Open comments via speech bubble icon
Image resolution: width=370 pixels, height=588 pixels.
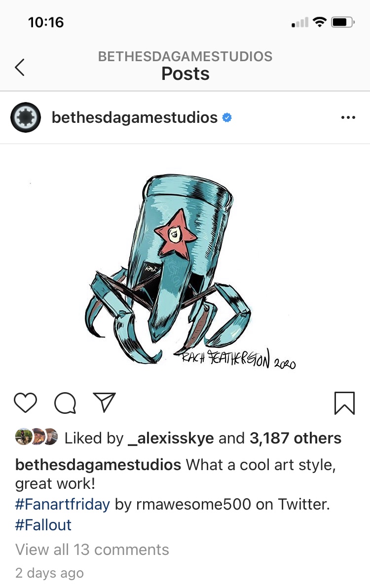pos(65,403)
